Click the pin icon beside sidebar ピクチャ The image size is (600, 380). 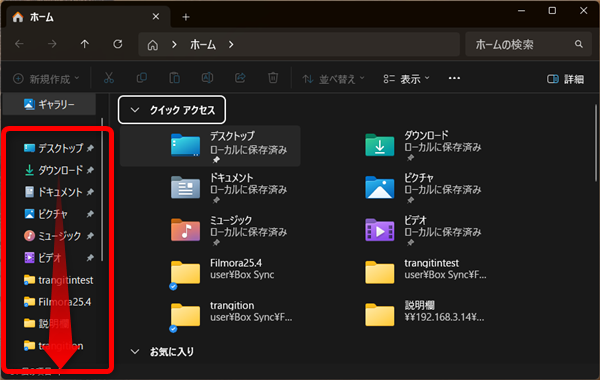[x=90, y=214]
